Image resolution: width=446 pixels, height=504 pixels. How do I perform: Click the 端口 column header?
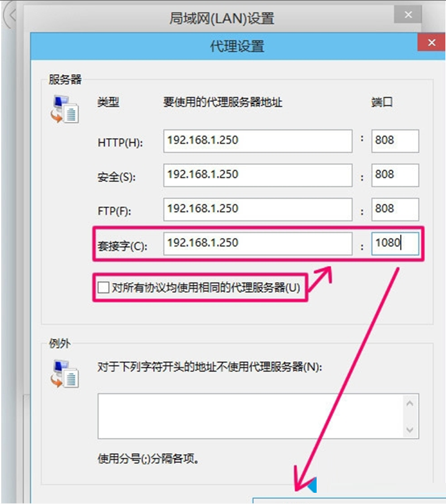[382, 102]
